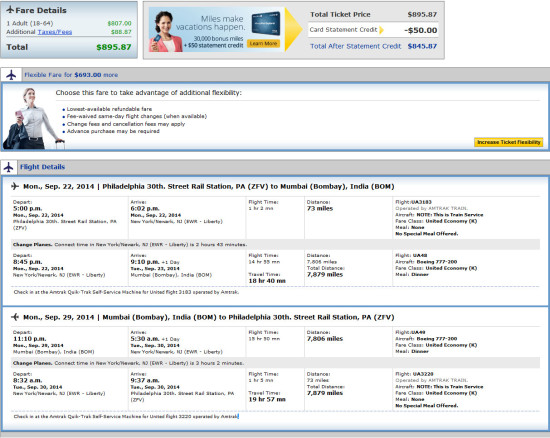This screenshot has height=438, width=550.
Task: Click the Flexible Fare for $693.00 more heading
Action: tap(71, 75)
